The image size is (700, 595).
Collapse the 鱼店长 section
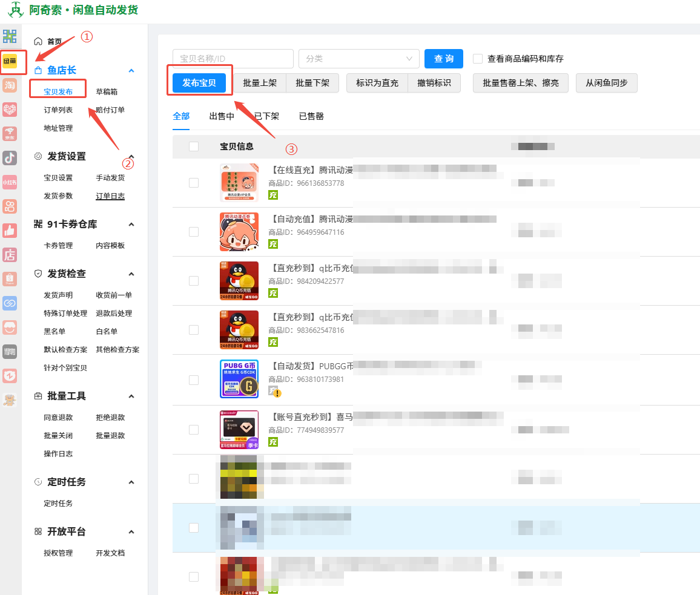pyautogui.click(x=131, y=70)
